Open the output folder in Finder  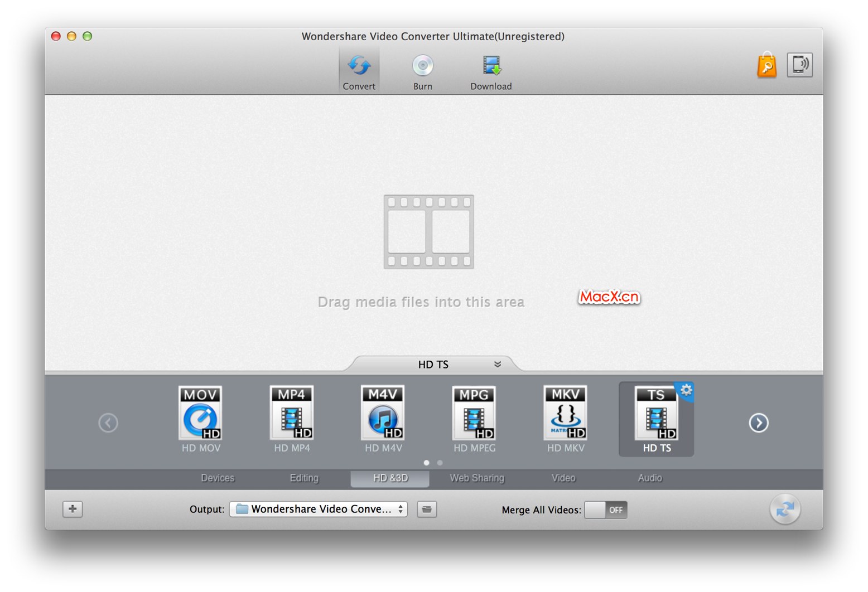[427, 509]
